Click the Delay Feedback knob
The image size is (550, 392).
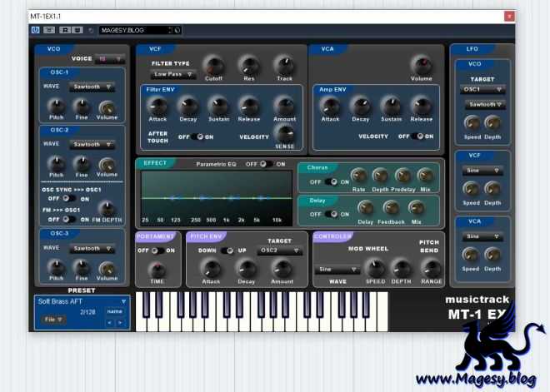391,208
